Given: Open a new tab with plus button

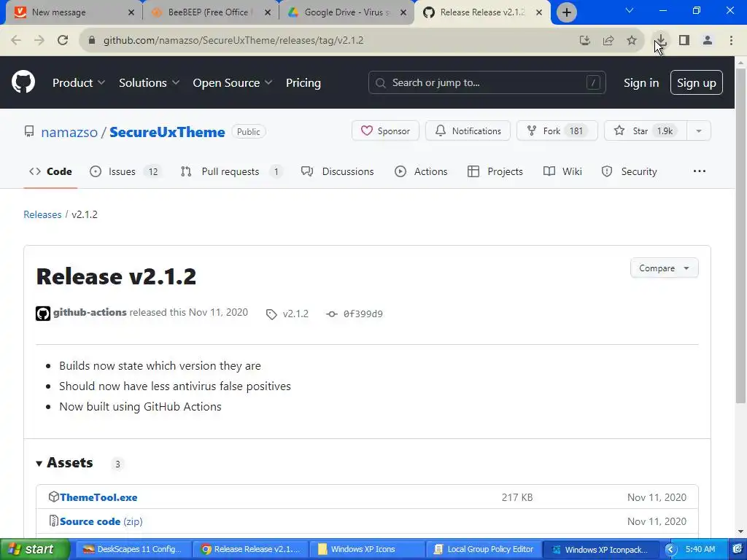Looking at the screenshot, I should pyautogui.click(x=566, y=12).
